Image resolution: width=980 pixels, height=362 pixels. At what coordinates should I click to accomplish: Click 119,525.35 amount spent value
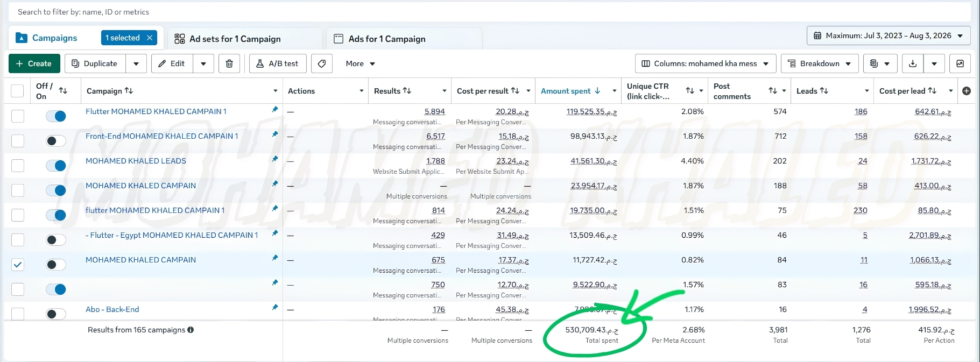point(591,112)
